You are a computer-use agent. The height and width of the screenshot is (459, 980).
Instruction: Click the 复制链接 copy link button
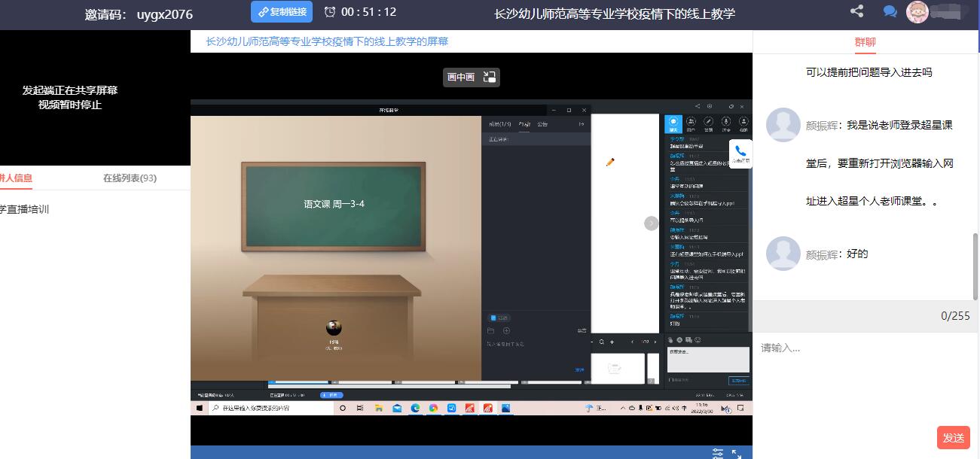pos(281,12)
